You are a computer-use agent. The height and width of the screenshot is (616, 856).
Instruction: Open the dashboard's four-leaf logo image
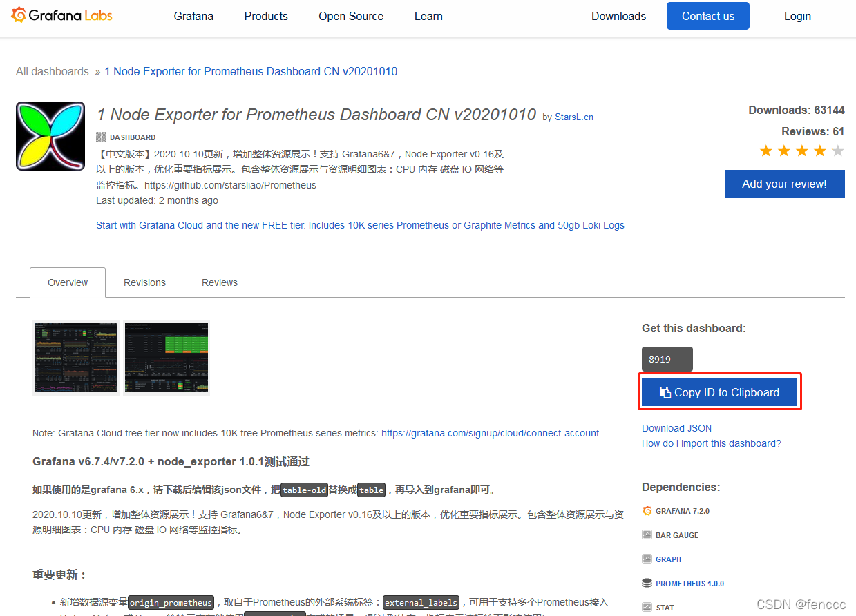pos(50,136)
